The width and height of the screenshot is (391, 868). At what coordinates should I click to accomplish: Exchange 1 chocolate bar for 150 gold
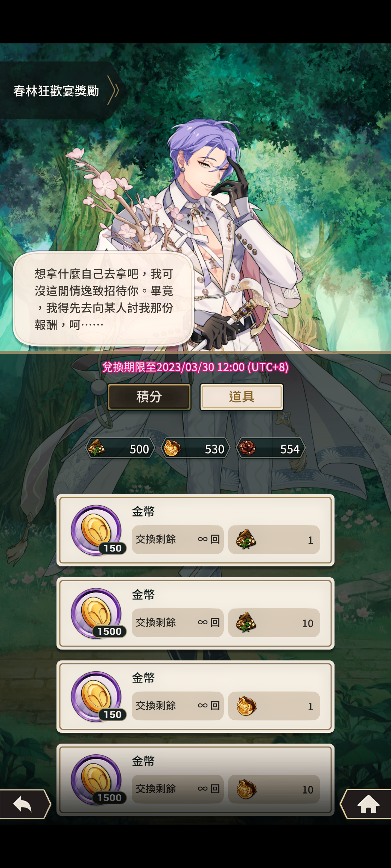pyautogui.click(x=274, y=540)
